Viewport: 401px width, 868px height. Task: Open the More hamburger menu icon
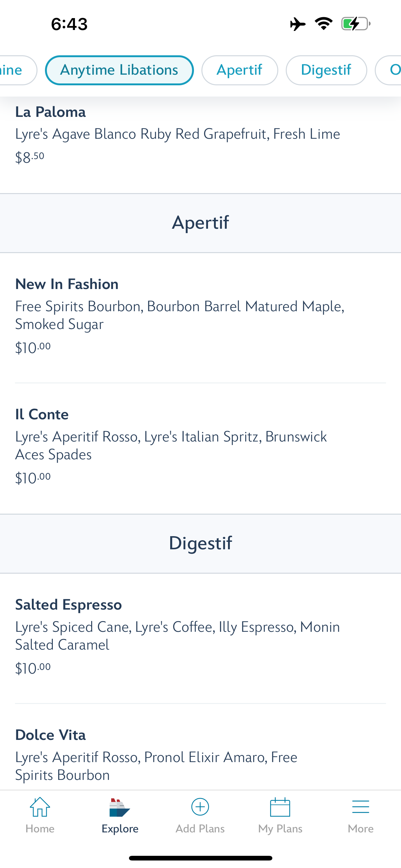[x=360, y=807]
